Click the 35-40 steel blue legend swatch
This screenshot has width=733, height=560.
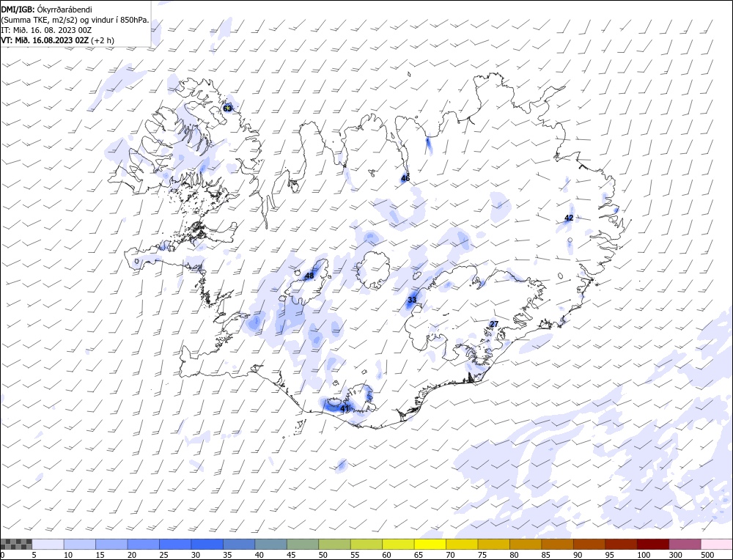coord(240,544)
